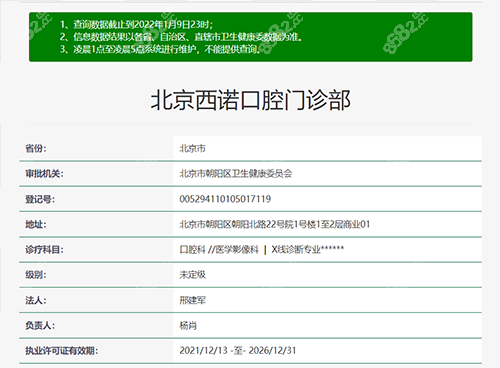Click the label 登记号:
The height and width of the screenshot is (368, 500).
coord(40,199)
